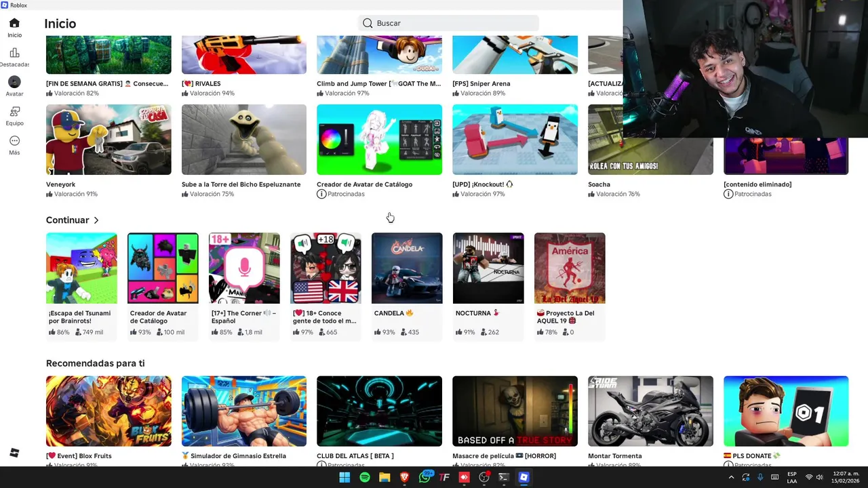
Task: Open Brave browser from the taskbar
Action: (x=404, y=477)
